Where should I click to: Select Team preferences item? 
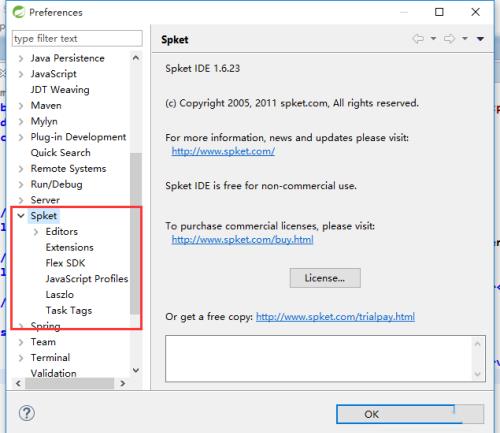tap(43, 342)
